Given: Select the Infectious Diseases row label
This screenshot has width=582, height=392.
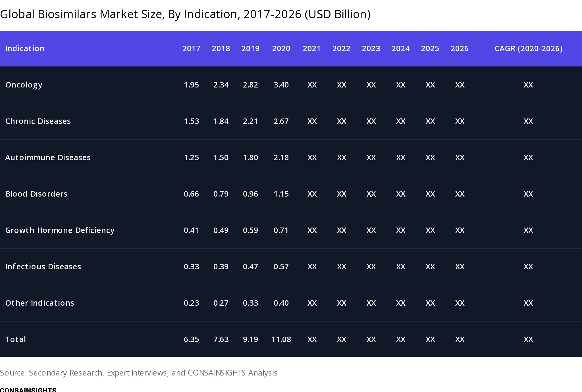Looking at the screenshot, I should [43, 267].
